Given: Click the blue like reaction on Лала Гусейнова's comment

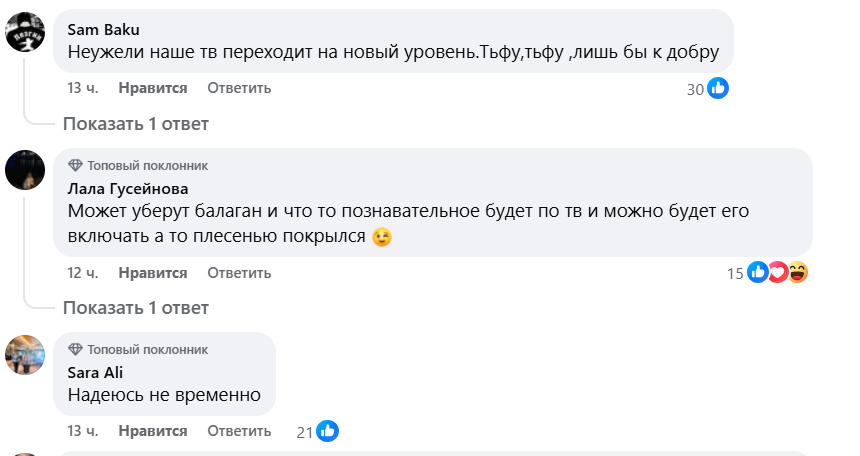Looking at the screenshot, I should coord(758,272).
